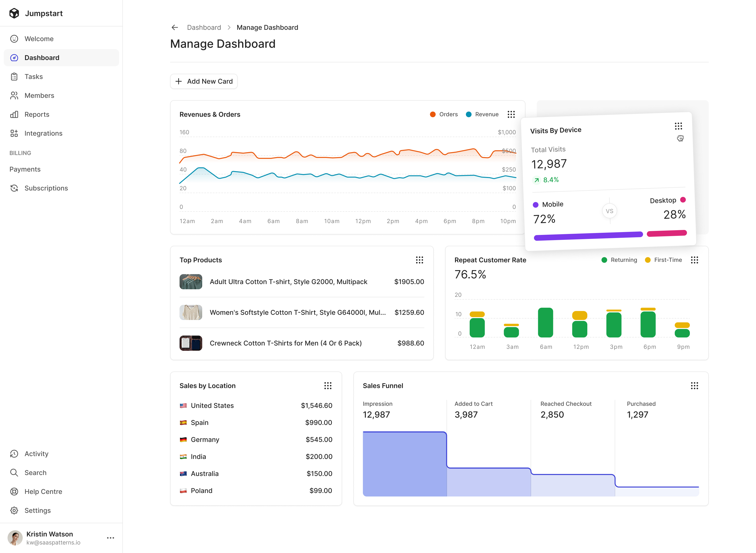Image resolution: width=756 pixels, height=553 pixels.
Task: Open the Welcome page in sidebar
Action: (61, 39)
